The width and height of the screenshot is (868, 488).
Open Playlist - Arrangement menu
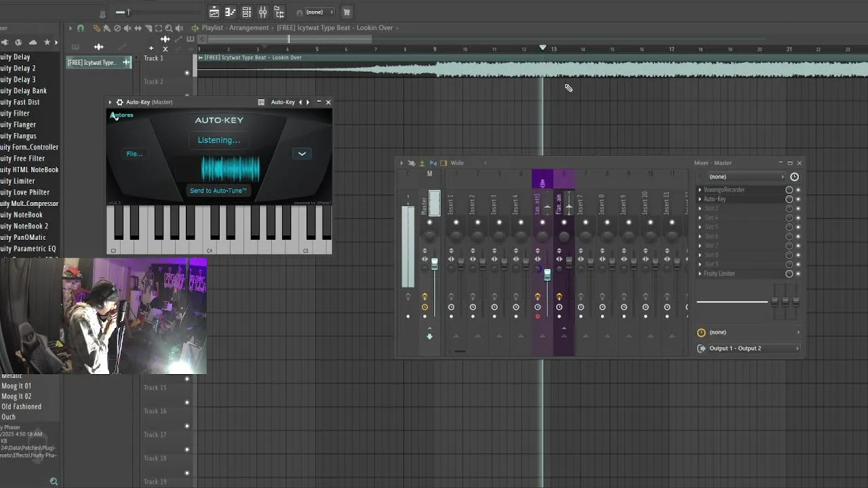point(235,28)
